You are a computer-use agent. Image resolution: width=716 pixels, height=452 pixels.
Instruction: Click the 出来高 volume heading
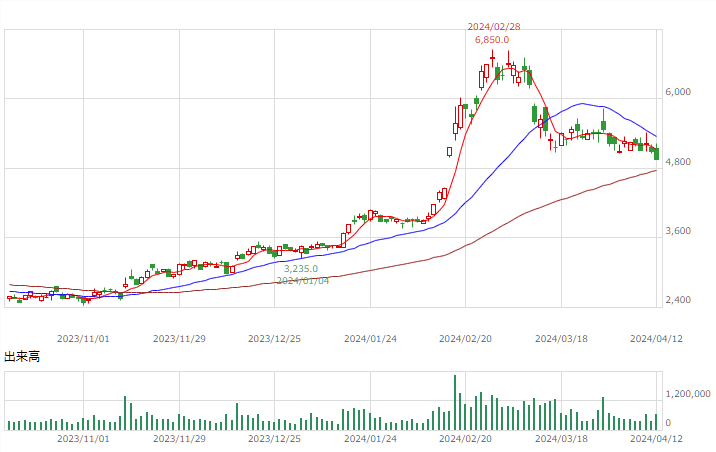pyautogui.click(x=22, y=357)
